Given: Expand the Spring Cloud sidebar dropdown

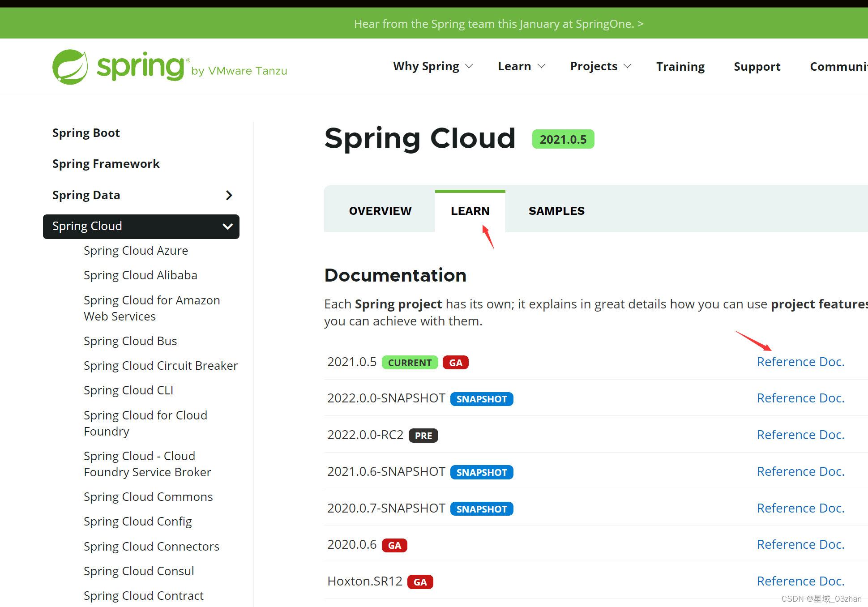Looking at the screenshot, I should point(227,226).
